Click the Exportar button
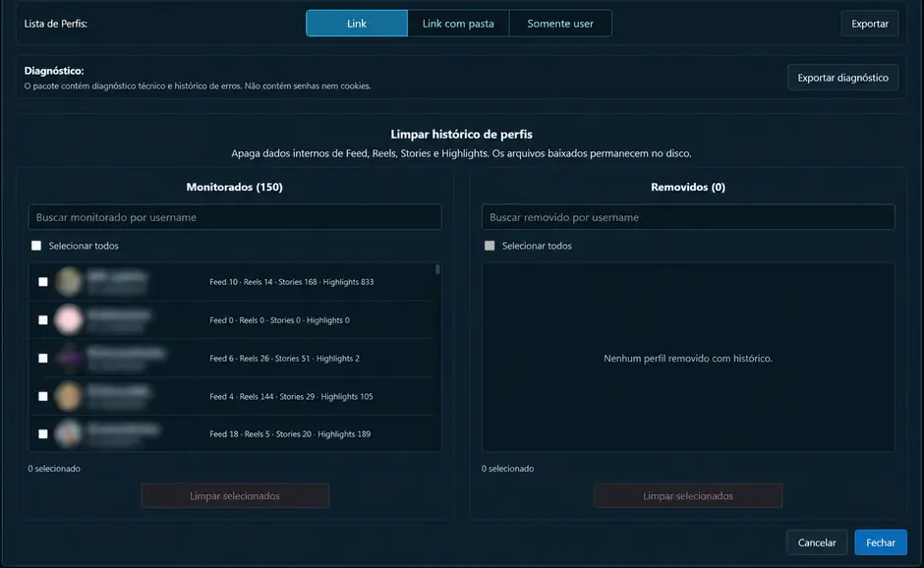Viewport: 924px width, 568px height. (869, 24)
